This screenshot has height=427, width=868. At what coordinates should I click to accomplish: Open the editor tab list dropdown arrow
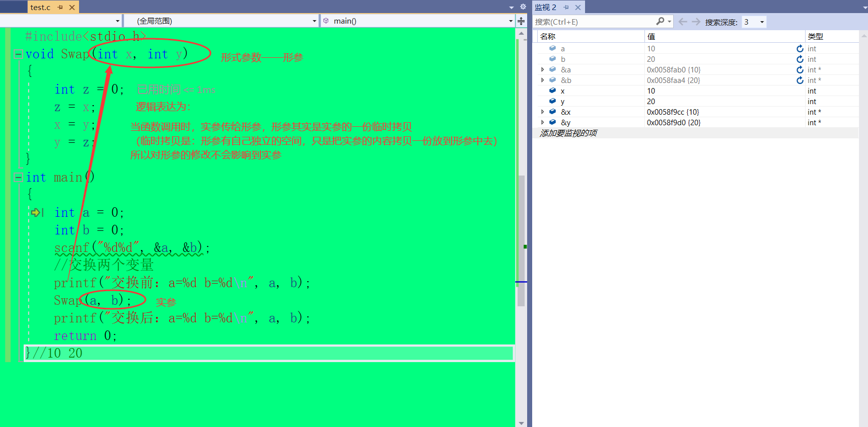[x=512, y=7]
